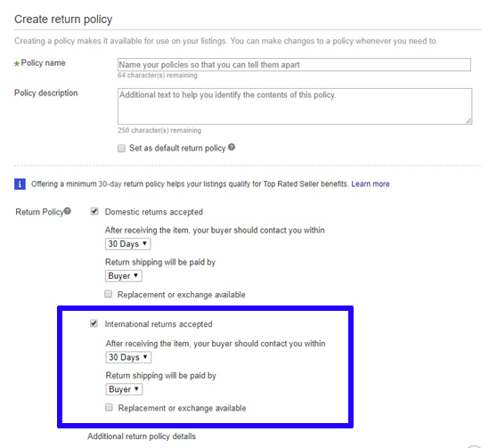Enable Set as default return policy checkbox
The image size is (497, 448).
coord(121,149)
